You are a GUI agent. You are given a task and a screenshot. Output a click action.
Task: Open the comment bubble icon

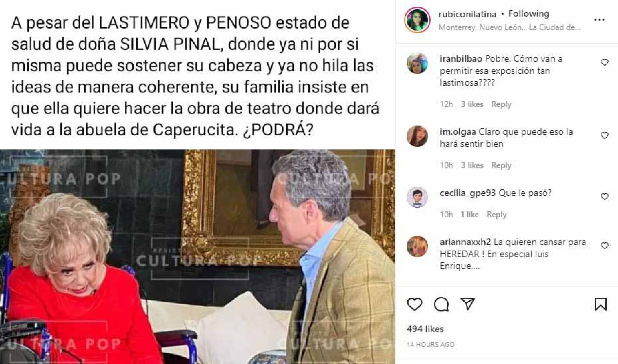coord(441,304)
